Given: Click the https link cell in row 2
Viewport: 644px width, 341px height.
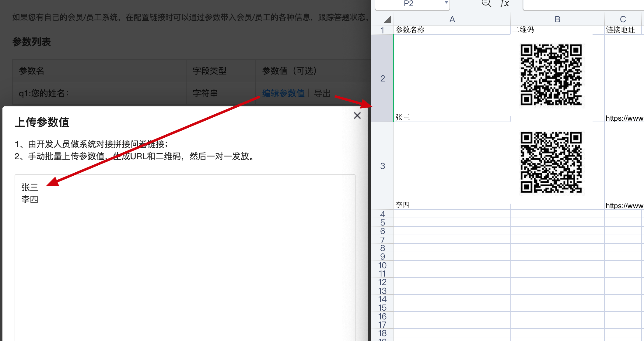Looking at the screenshot, I should [x=624, y=78].
